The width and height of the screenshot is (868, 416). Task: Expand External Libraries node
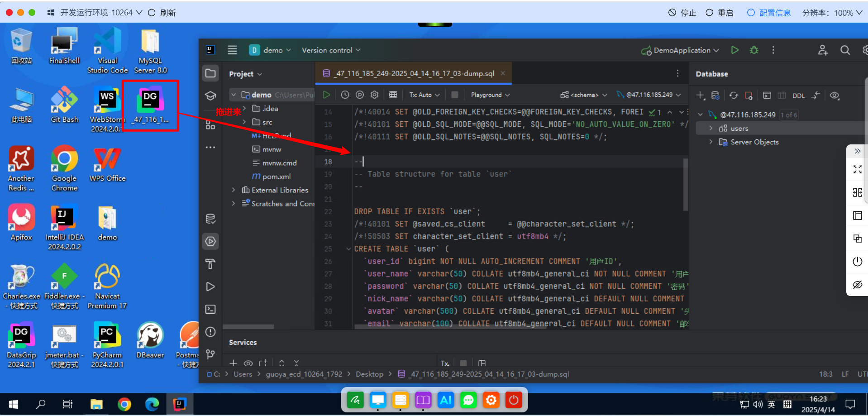[234, 190]
